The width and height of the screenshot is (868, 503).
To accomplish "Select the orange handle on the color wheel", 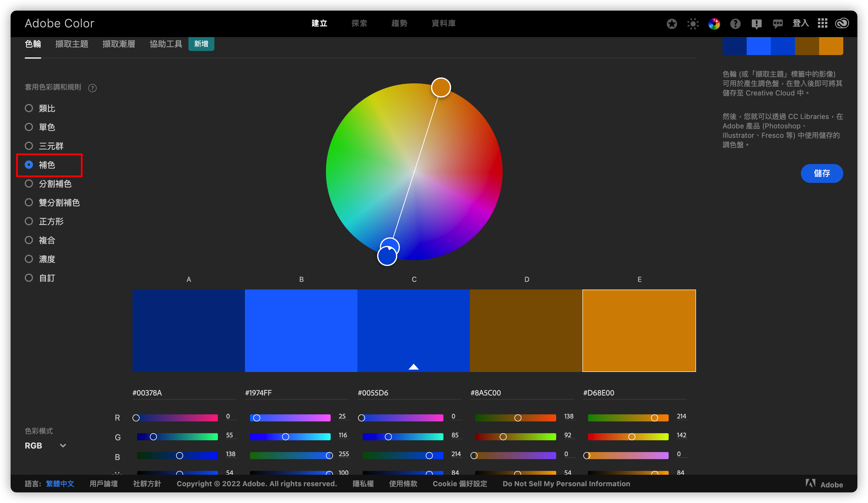I will coord(441,87).
